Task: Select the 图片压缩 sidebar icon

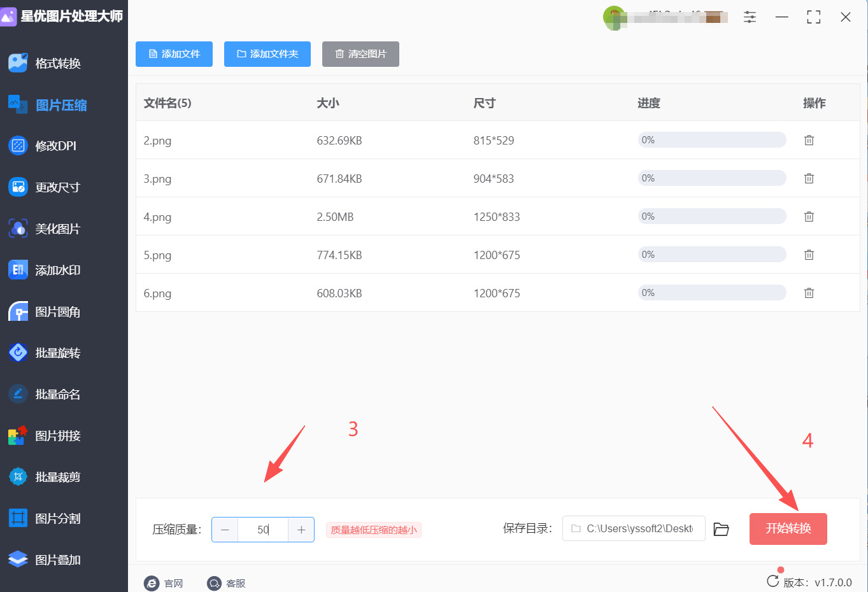Action: point(18,104)
